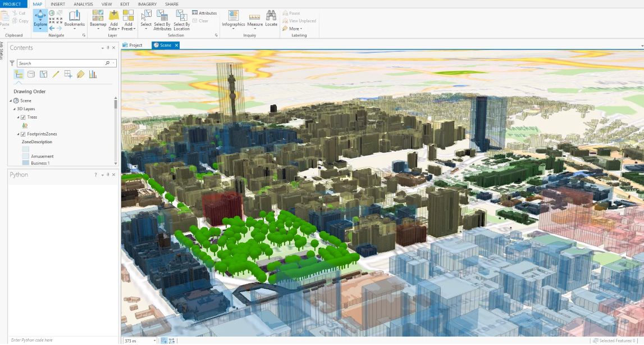Switch to the INSERT ribbon tab
Viewport: 644px width, 345px height.
tap(57, 4)
